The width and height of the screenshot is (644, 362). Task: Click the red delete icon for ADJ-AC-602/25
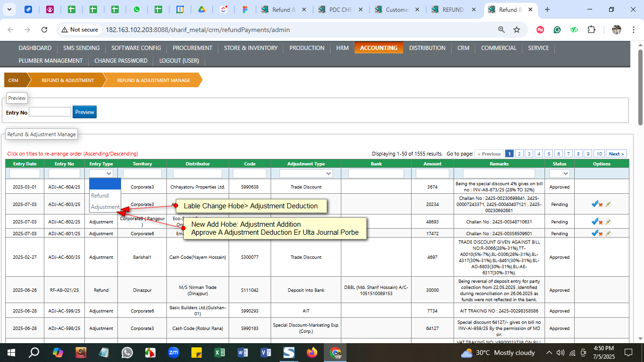click(601, 222)
